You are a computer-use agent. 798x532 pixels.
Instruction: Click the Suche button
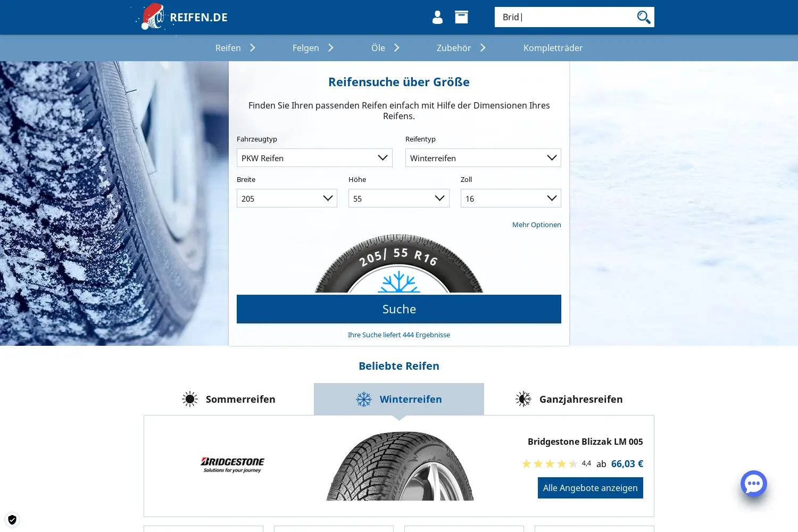pos(399,309)
